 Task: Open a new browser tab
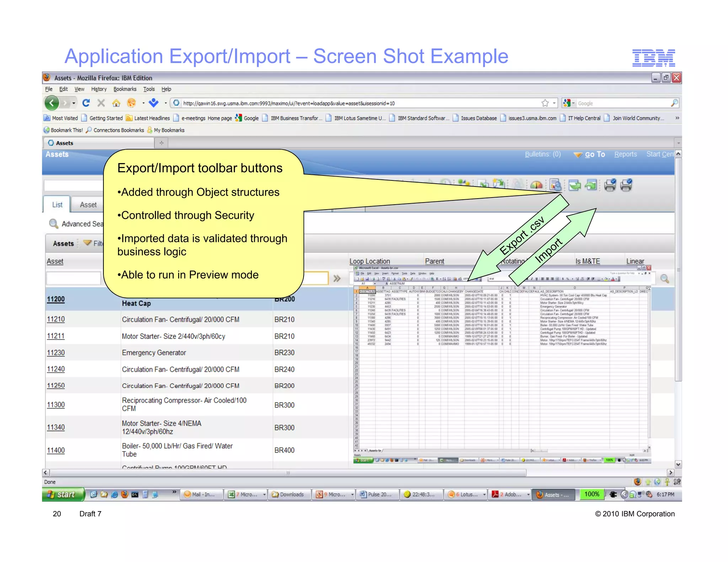pyautogui.click(x=161, y=143)
